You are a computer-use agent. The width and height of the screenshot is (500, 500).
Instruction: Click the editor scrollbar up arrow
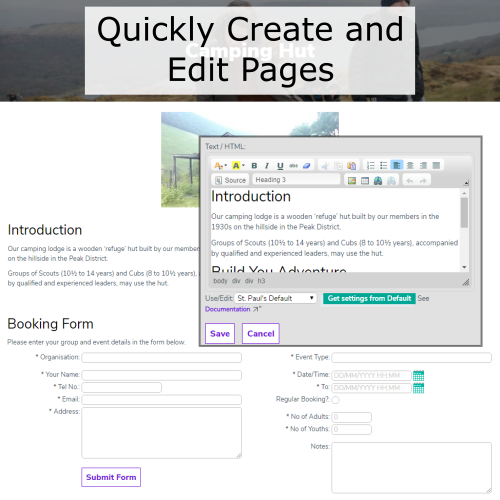pos(464,193)
